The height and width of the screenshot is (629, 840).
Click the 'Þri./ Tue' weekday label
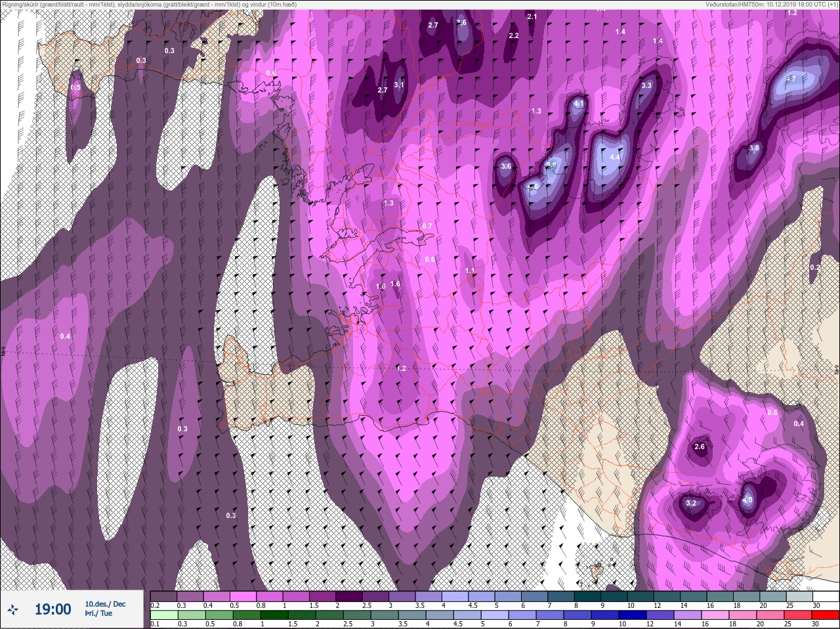coord(98,613)
